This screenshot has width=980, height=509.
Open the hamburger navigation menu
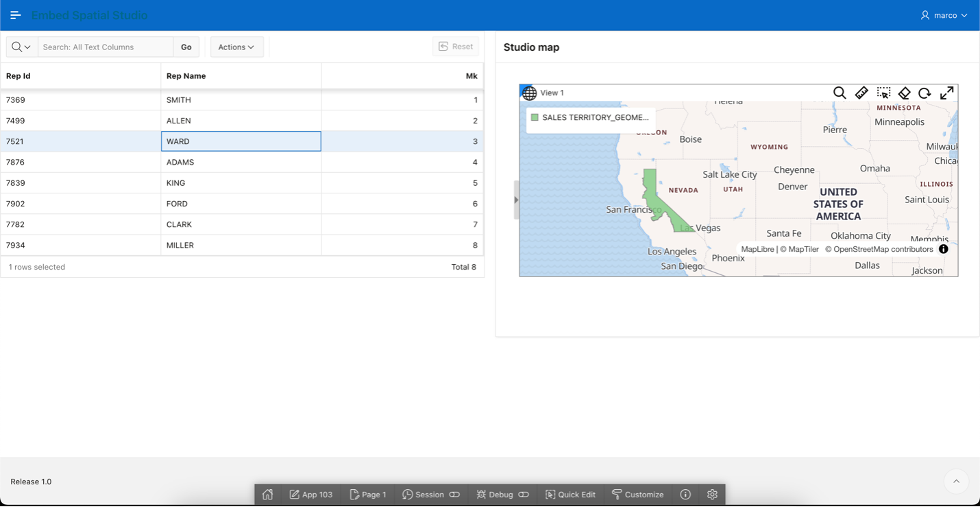pyautogui.click(x=15, y=14)
